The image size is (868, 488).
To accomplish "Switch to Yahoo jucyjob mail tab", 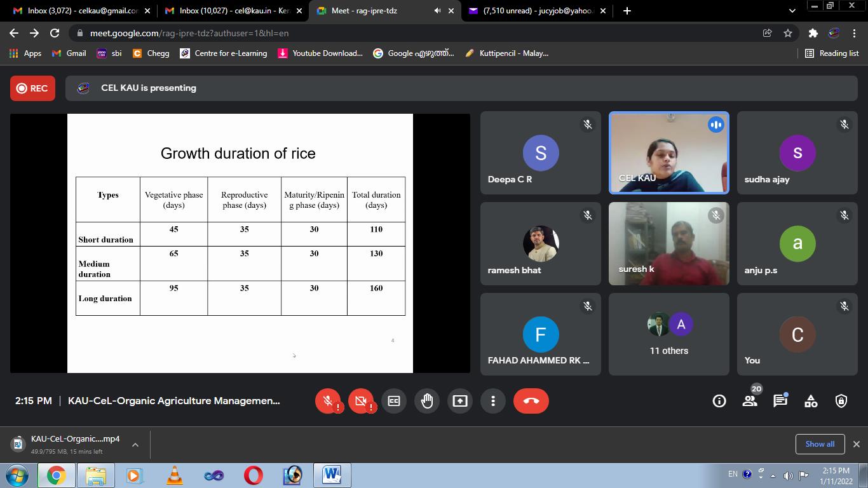I will 537,11.
